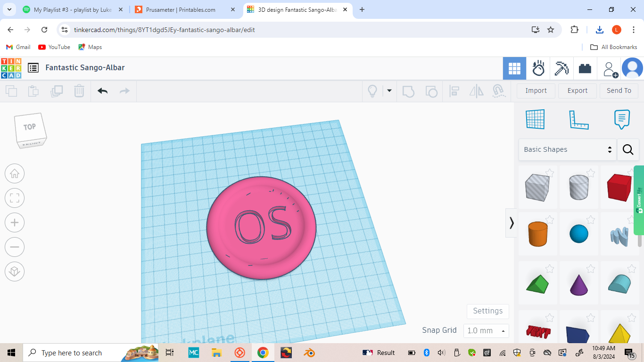Pick the green Roof shape

click(x=537, y=284)
